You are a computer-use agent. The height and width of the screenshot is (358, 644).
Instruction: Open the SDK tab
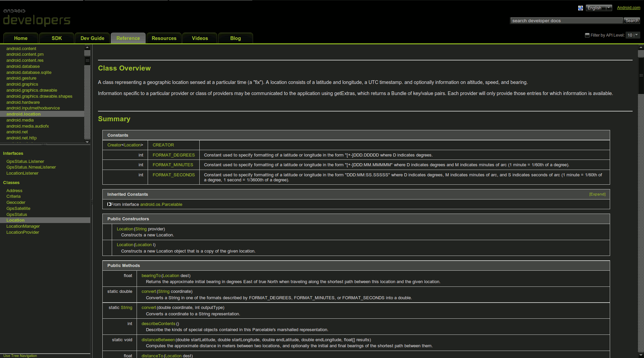tap(57, 38)
